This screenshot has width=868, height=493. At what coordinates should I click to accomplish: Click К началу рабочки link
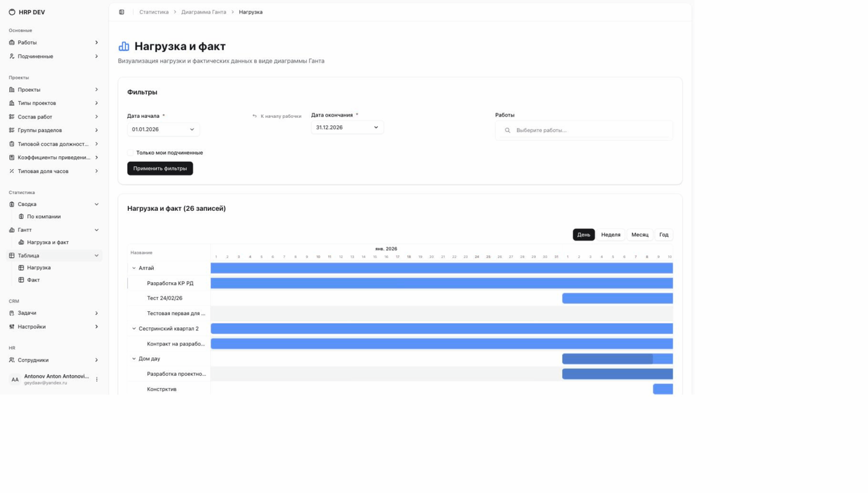277,116
